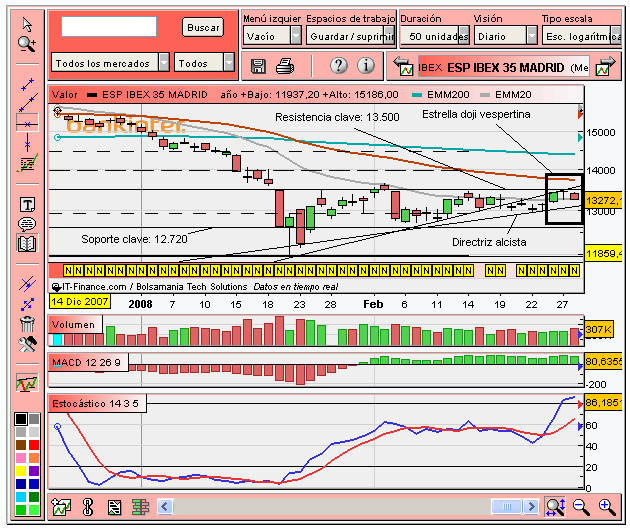The height and width of the screenshot is (529, 630).
Task: Click the 'Directriz alcista' annotation
Action: [489, 242]
